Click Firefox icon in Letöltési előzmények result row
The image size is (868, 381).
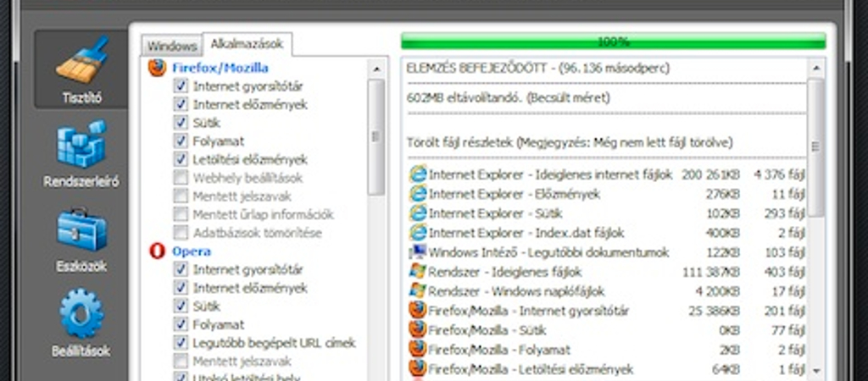point(418,369)
